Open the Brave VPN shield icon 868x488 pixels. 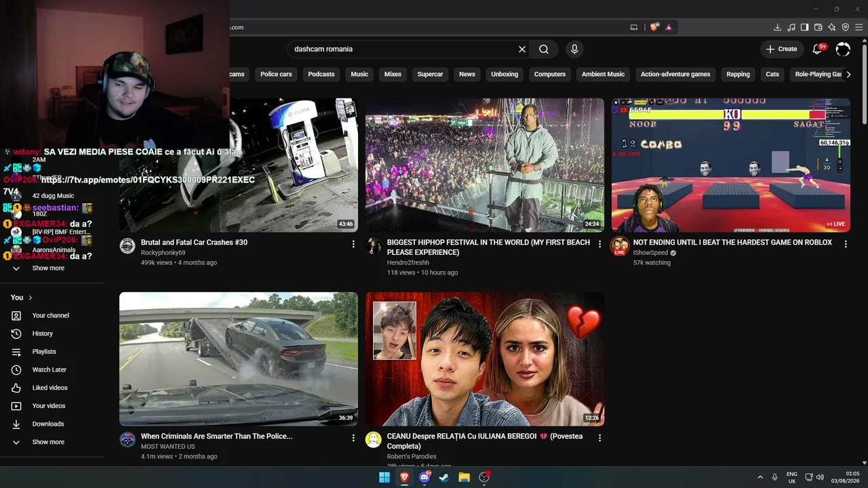[845, 27]
